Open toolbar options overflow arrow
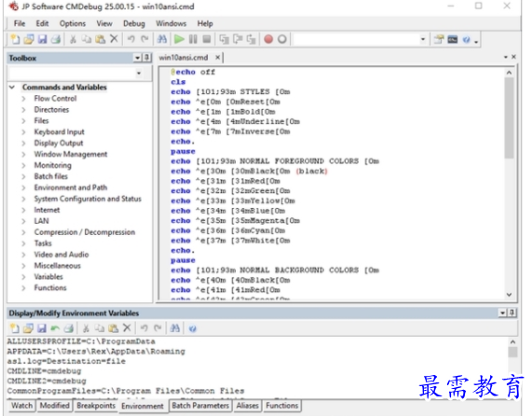 point(476,42)
